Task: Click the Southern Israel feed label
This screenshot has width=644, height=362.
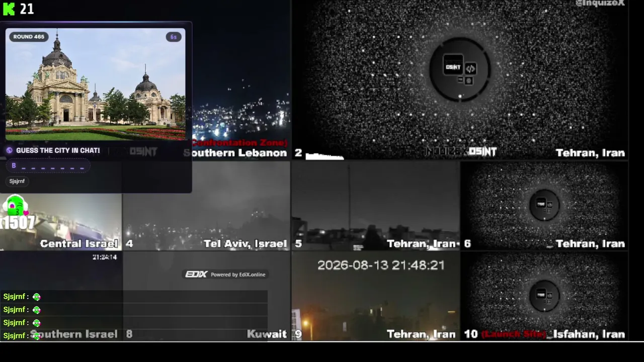Action: click(x=74, y=334)
